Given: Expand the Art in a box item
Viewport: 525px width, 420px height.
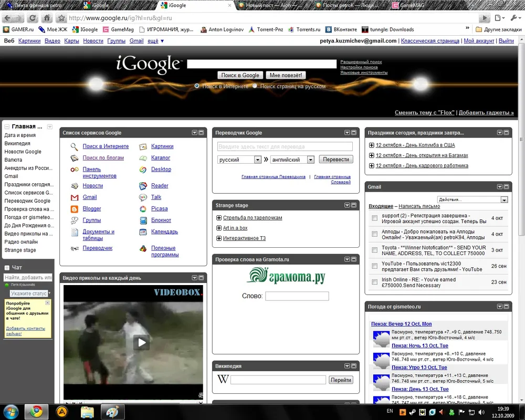Looking at the screenshot, I should (219, 228).
